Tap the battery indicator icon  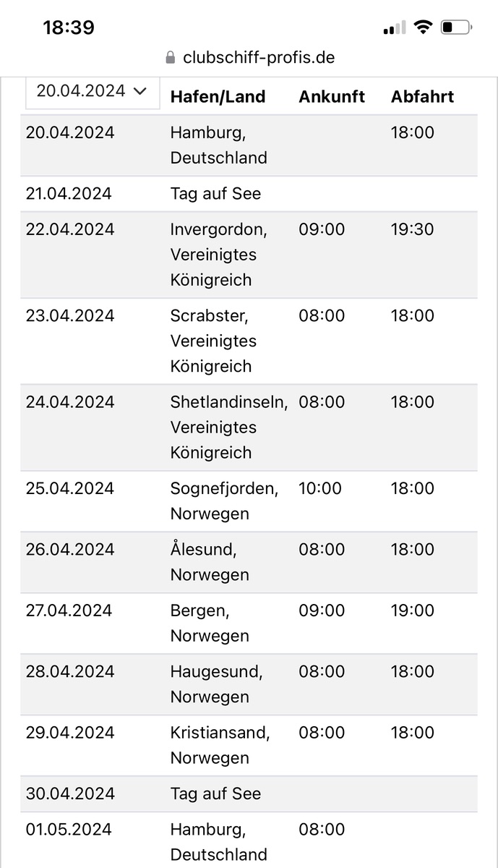coord(456,27)
